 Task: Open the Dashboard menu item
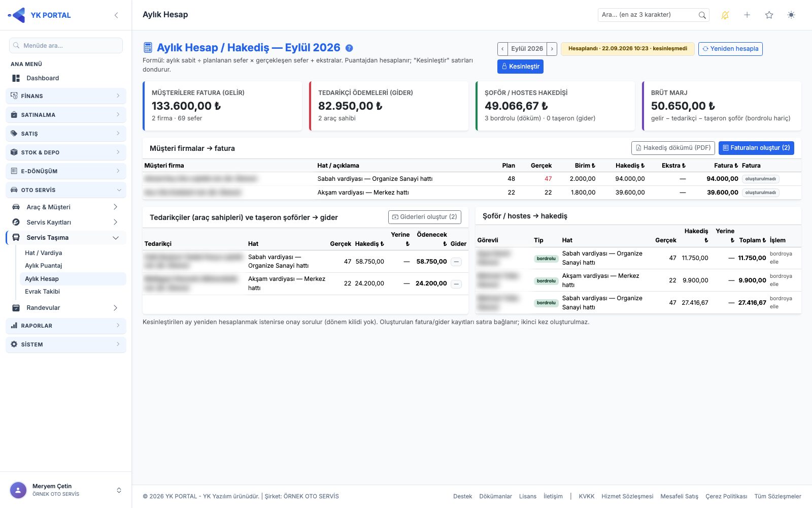(66, 78)
